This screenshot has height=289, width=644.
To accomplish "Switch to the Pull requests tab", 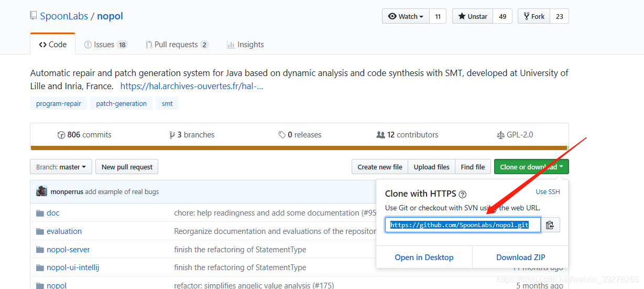I will 177,45.
